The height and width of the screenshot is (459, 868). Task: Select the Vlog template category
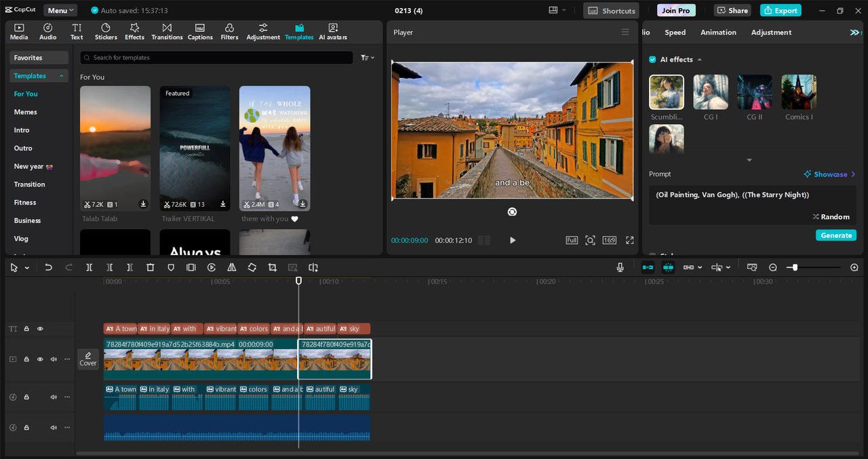21,239
